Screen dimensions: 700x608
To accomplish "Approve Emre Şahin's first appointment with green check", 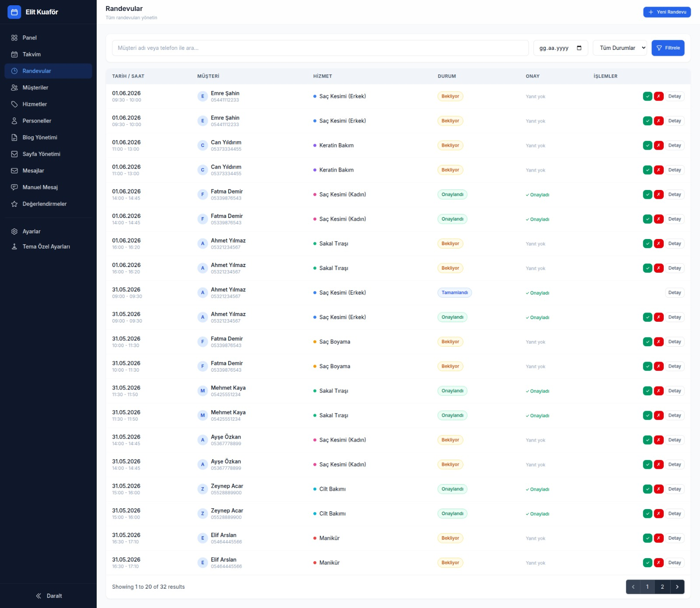I will (647, 96).
